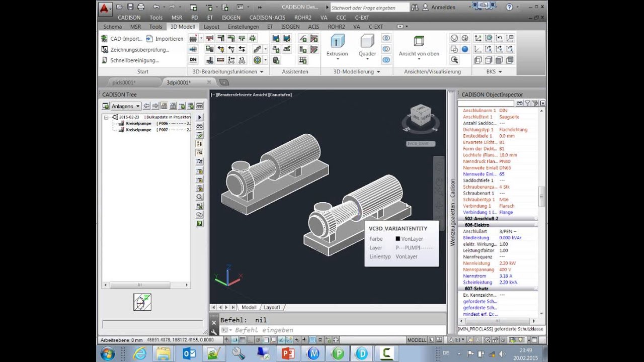Toggle the first drafting-mode icon in status bar
Viewport: 644px width, 362px height.
pyautogui.click(x=228, y=340)
